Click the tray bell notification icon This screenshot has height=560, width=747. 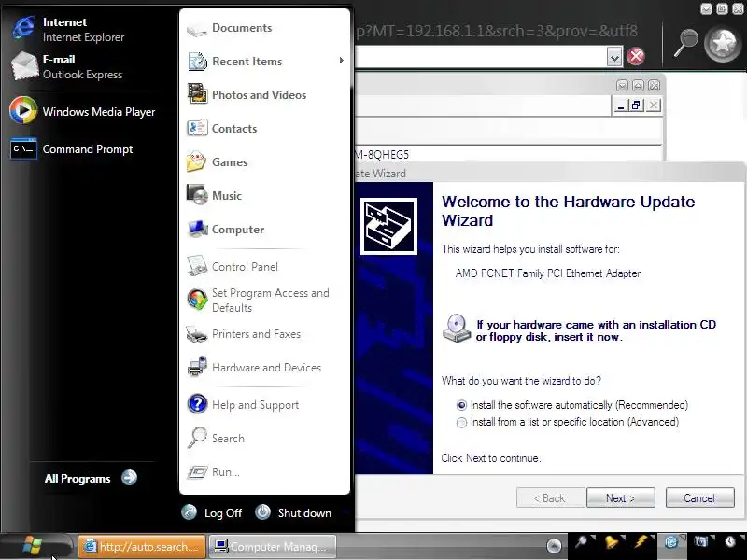tap(612, 542)
